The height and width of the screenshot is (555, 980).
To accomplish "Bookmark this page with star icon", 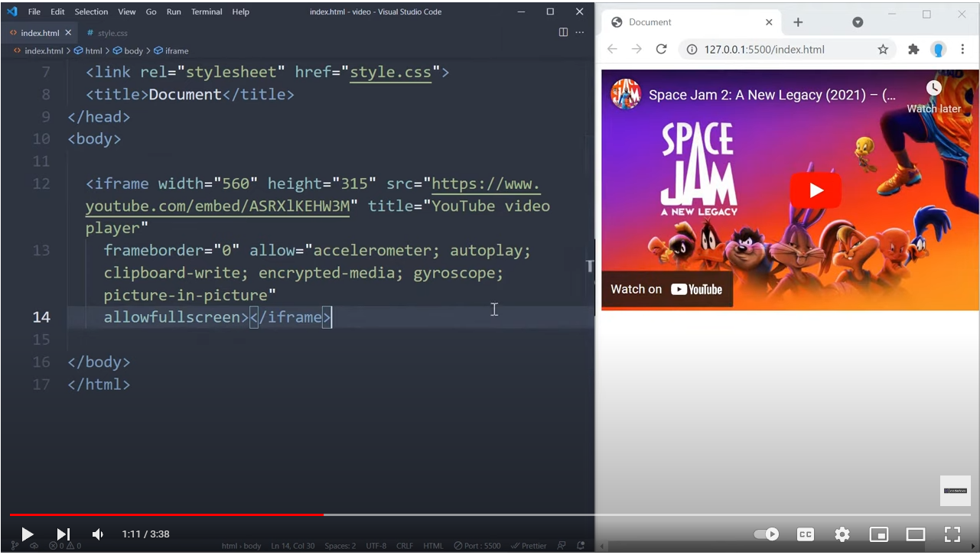I will 883,50.
